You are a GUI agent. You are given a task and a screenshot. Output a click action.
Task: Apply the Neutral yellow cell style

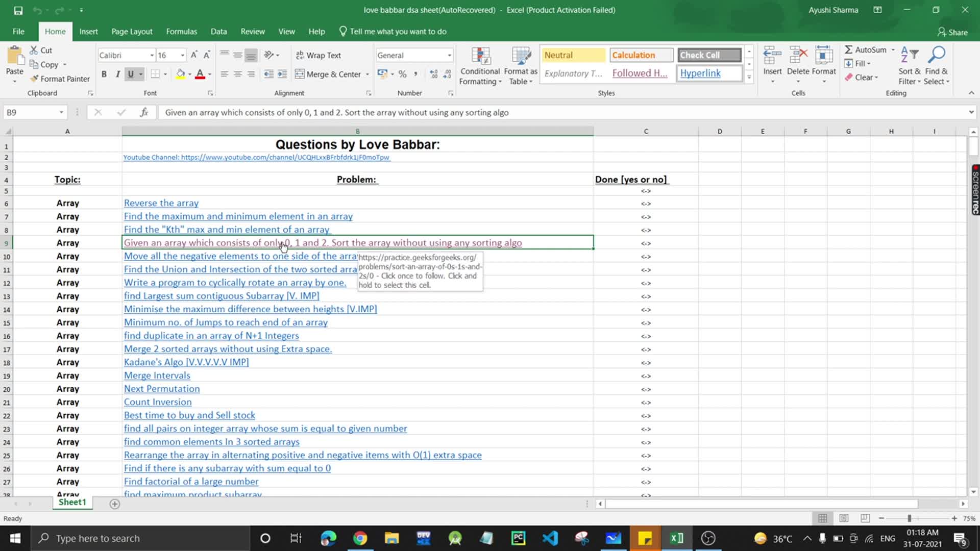tap(573, 55)
